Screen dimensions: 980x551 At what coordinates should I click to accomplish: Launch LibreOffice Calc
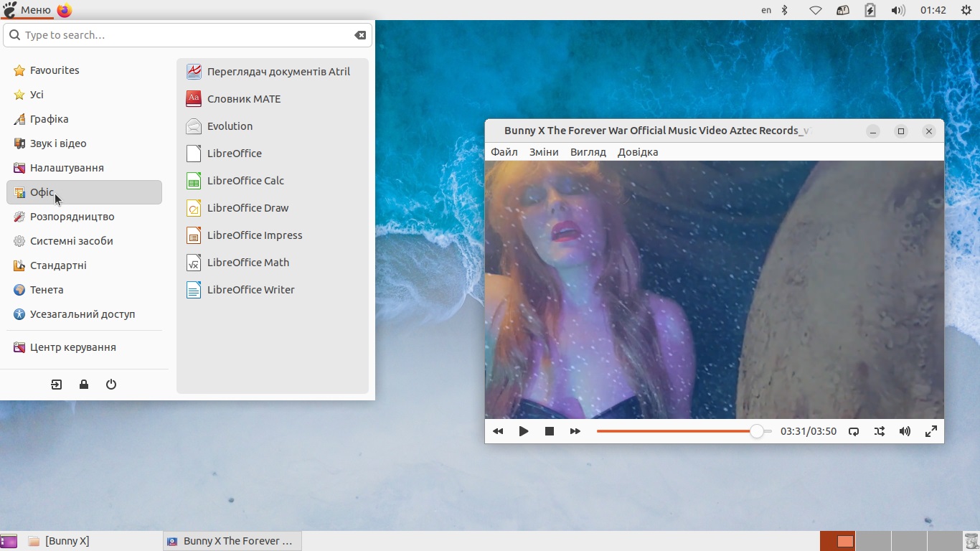click(x=273, y=181)
